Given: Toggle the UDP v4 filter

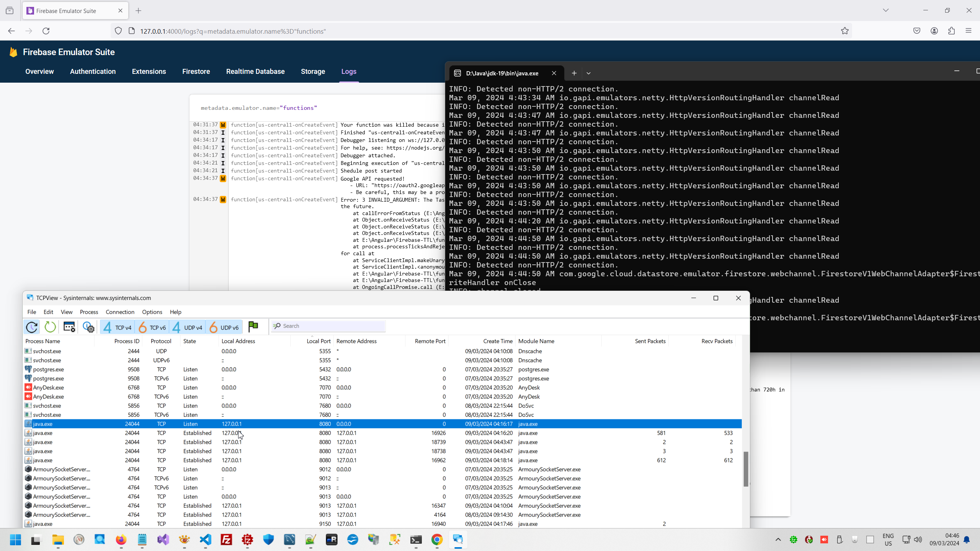Looking at the screenshot, I should [x=187, y=327].
